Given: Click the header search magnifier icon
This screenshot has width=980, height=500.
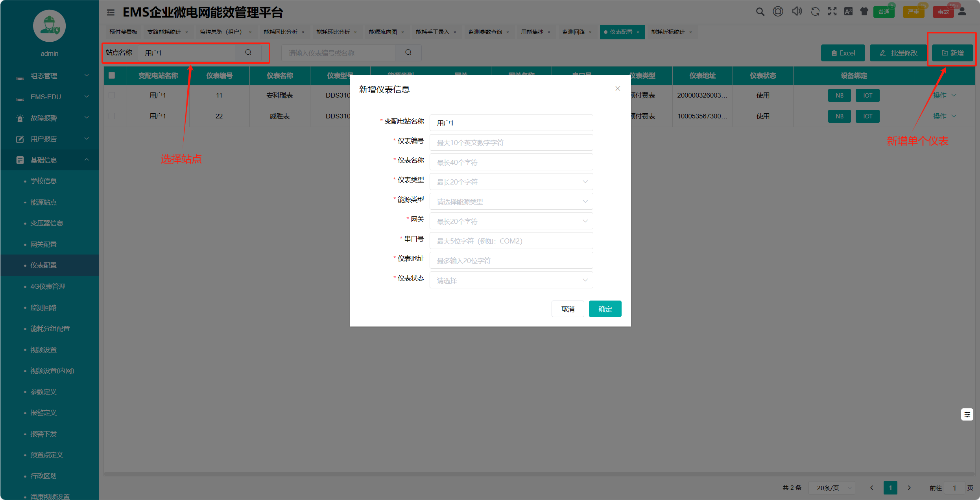Looking at the screenshot, I should tap(760, 12).
